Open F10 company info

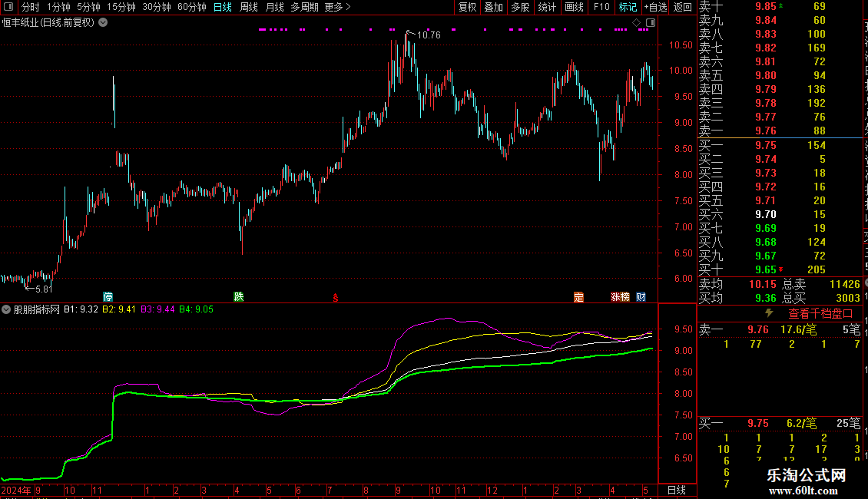pos(601,7)
